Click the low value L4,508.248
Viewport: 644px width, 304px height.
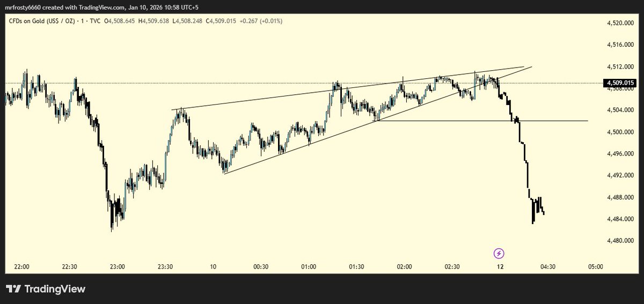click(x=188, y=21)
